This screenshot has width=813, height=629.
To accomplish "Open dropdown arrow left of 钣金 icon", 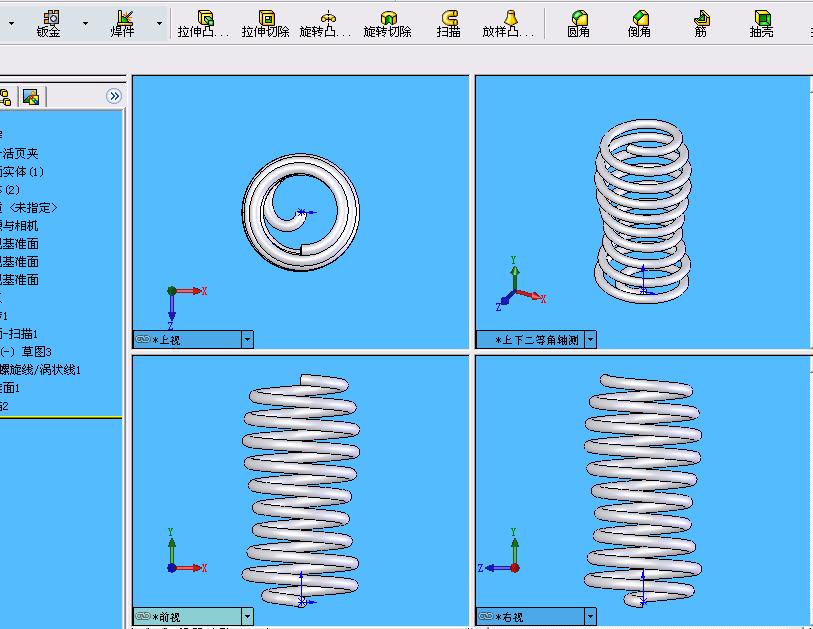I will point(11,23).
